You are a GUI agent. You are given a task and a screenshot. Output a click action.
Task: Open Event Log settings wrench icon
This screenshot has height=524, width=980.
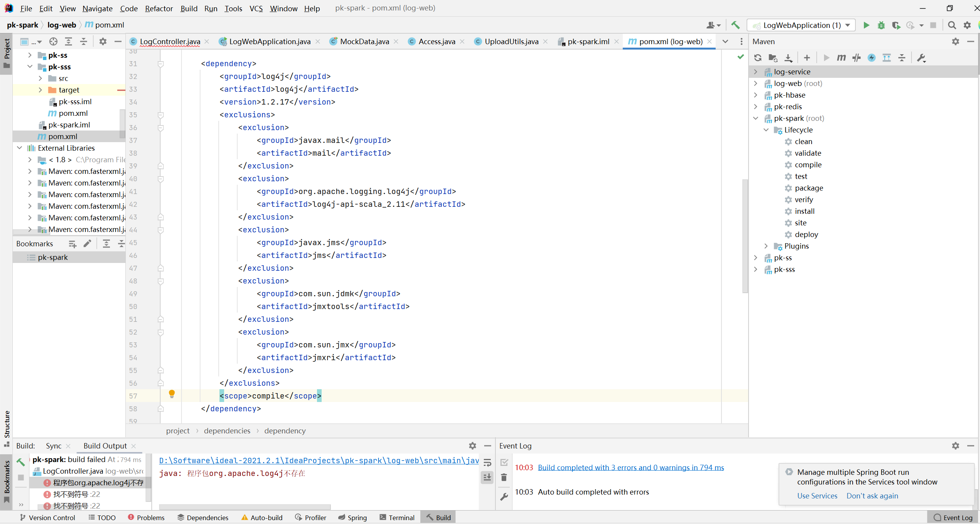tap(504, 497)
